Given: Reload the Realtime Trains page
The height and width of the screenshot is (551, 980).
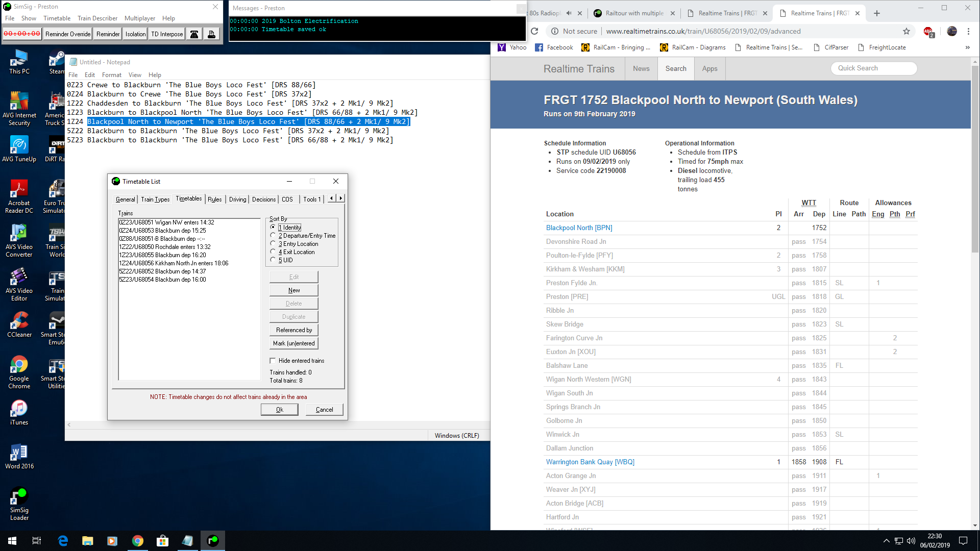Looking at the screenshot, I should click(534, 31).
